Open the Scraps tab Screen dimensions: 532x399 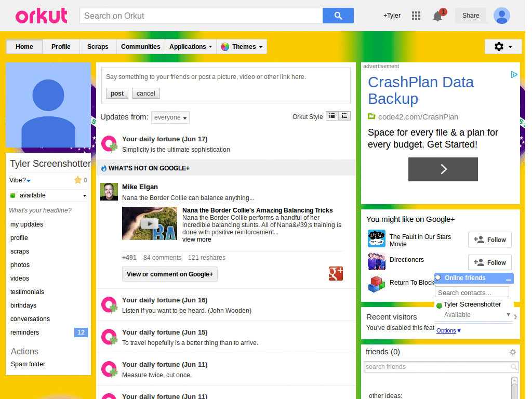tap(98, 46)
